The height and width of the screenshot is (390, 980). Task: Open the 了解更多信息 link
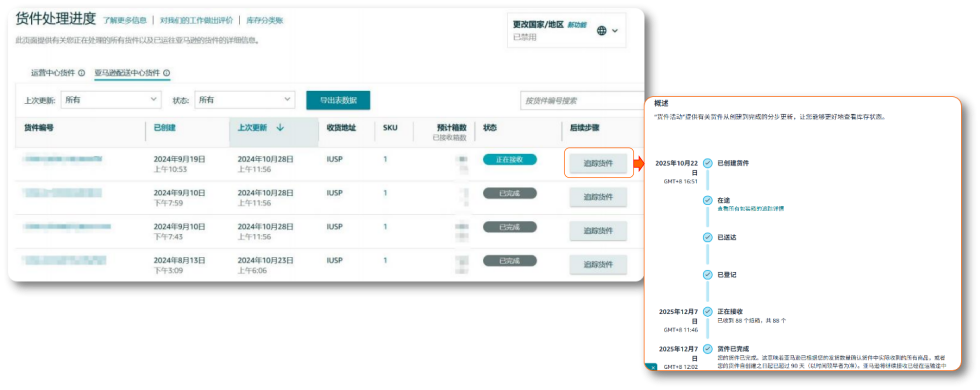[125, 20]
